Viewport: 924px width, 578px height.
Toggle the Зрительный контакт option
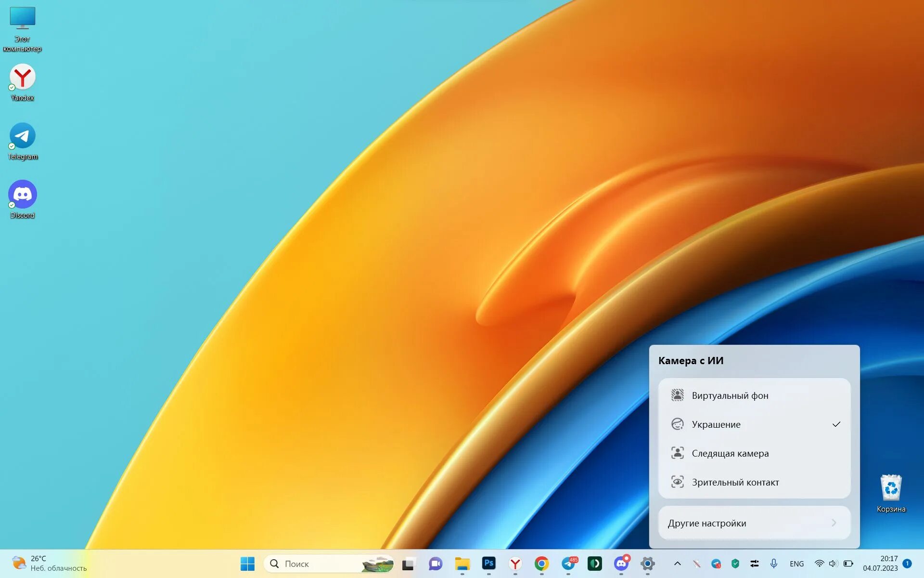coord(754,482)
